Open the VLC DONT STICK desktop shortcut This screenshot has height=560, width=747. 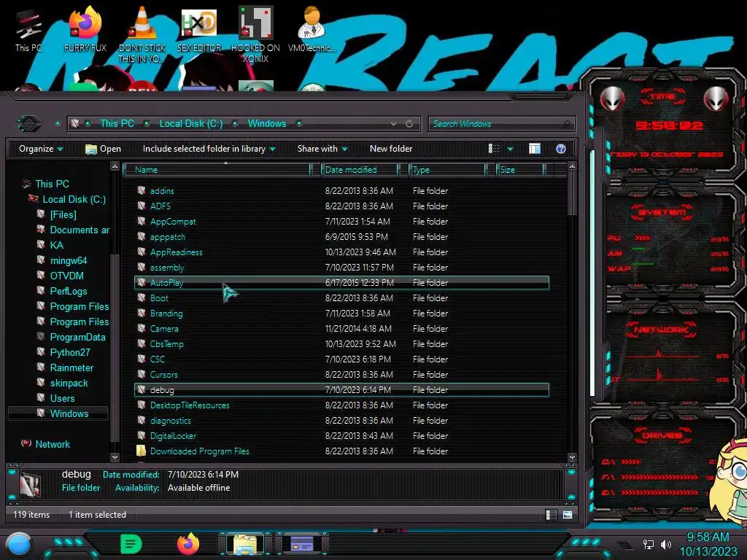click(142, 34)
